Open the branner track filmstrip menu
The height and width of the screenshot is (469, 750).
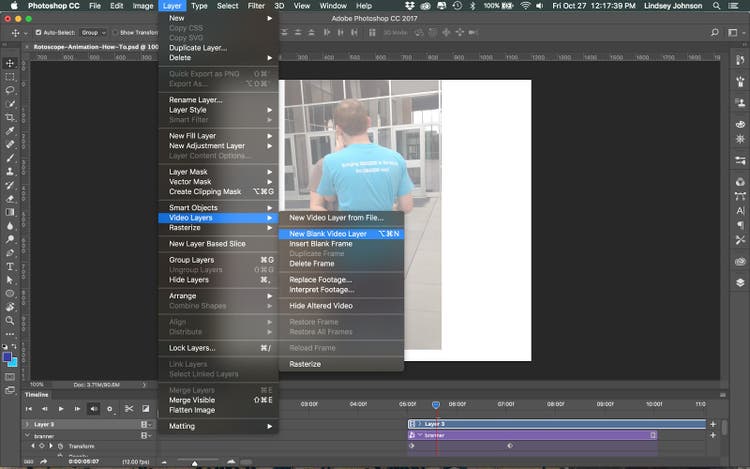click(145, 436)
